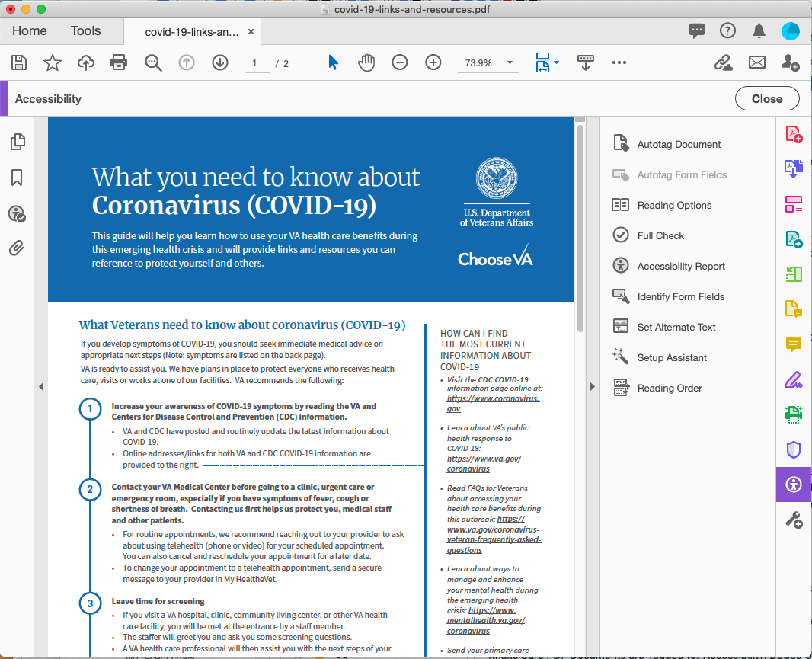Collapse the right tools pane arrow
This screenshot has width=812, height=659.
[x=593, y=386]
